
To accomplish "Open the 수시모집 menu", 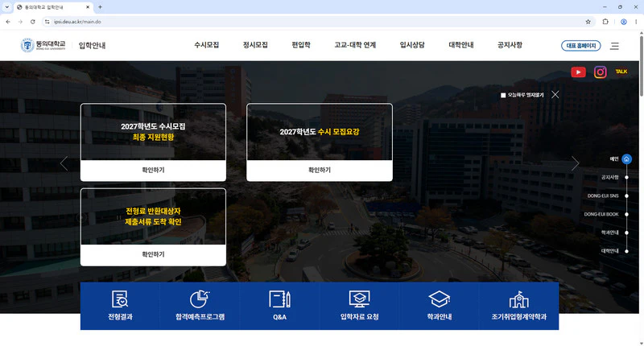I will 207,45.
